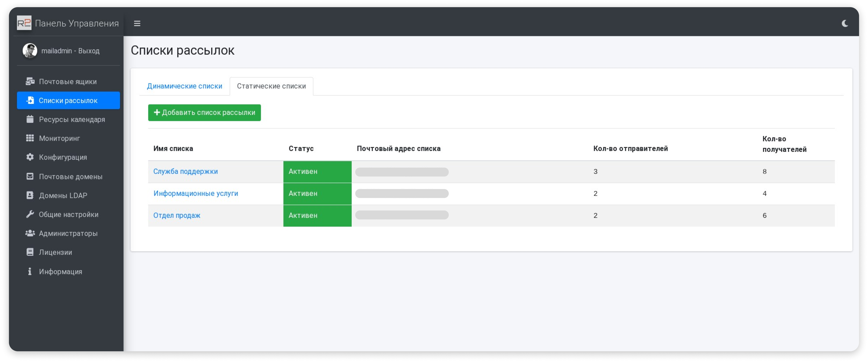
Task: Switch to Динамические списки tab
Action: (x=185, y=86)
